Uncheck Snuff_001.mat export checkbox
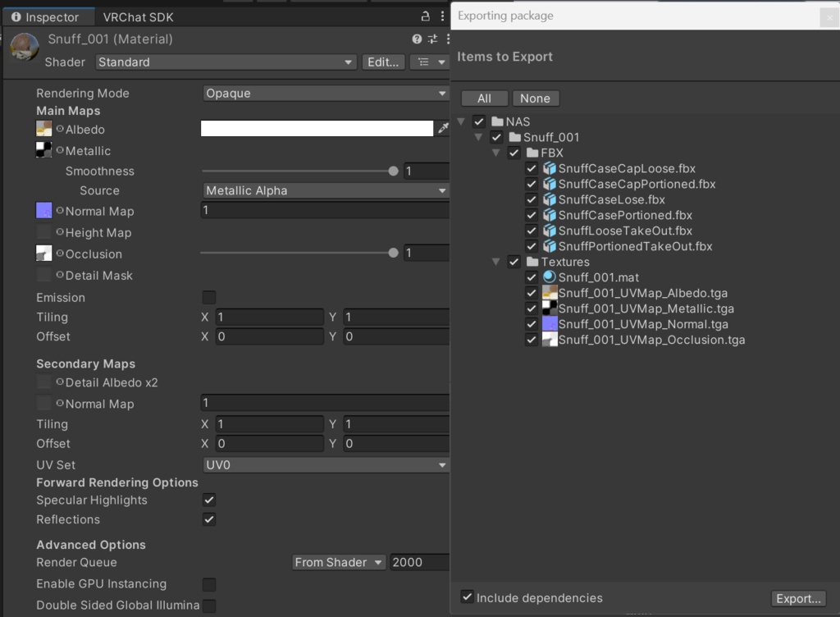The image size is (840, 617). [x=532, y=277]
